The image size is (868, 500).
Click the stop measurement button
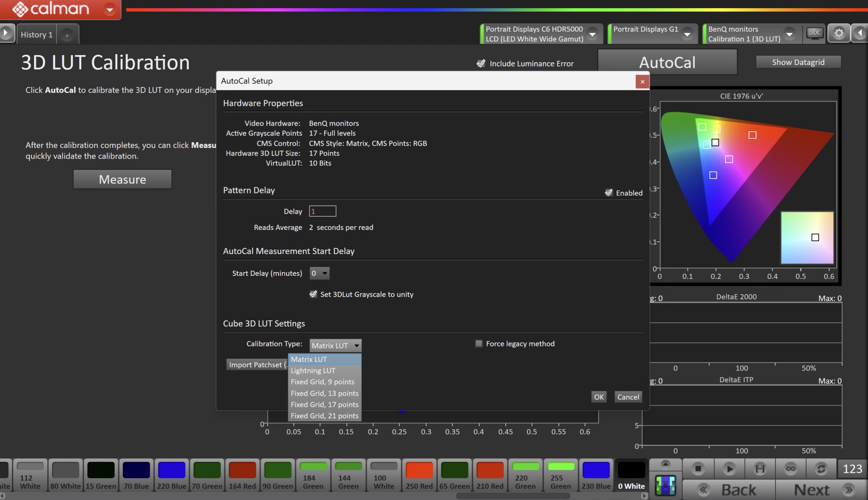[698, 469]
